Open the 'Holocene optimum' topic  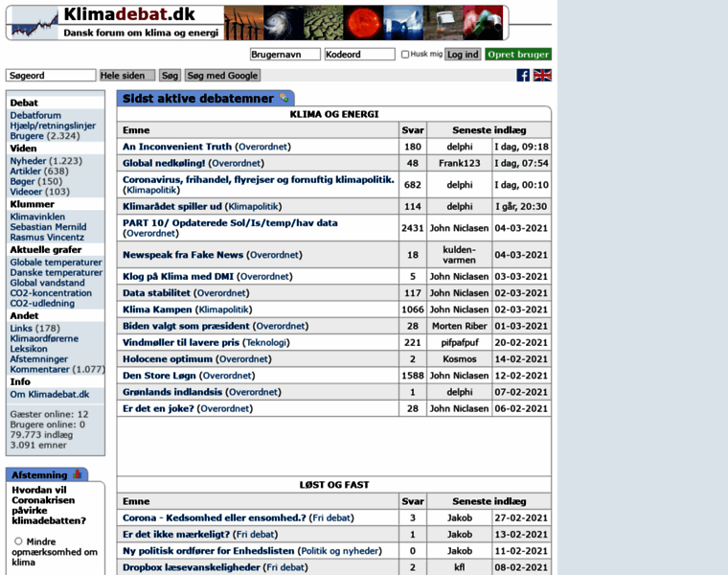[167, 358]
